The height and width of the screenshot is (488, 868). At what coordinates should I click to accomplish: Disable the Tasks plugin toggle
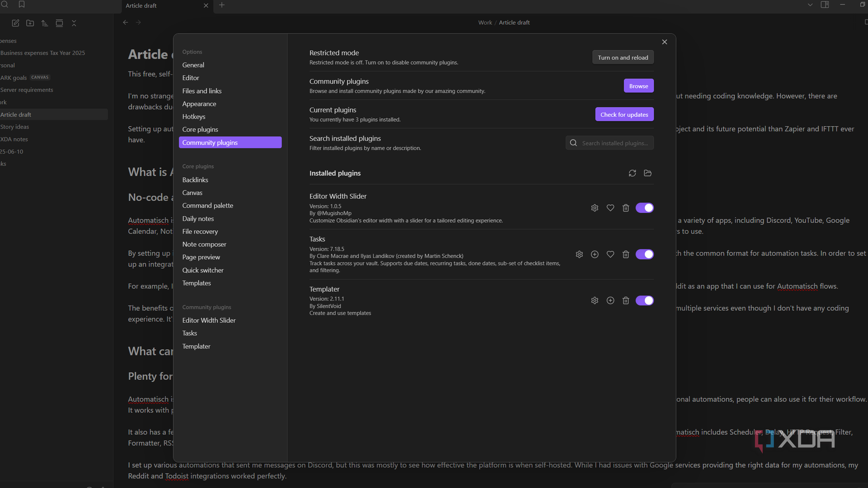click(644, 254)
